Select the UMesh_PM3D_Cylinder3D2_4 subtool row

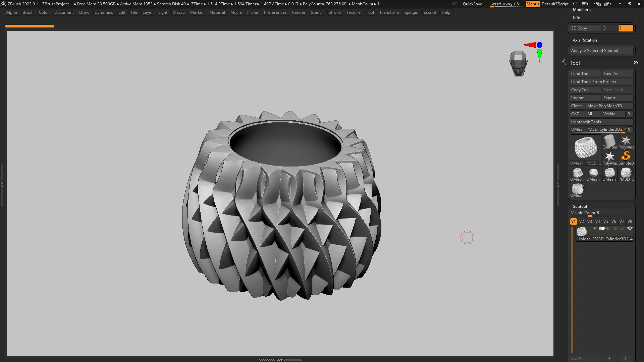pos(605,234)
